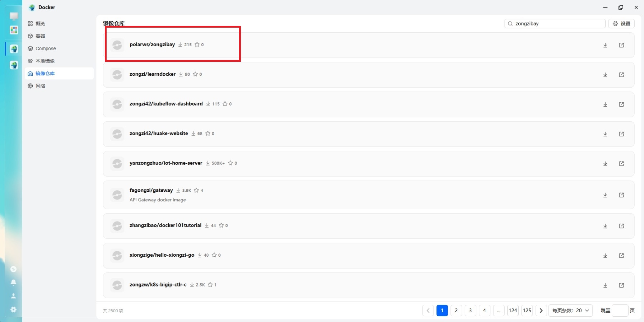Open the 网络 network section
Screen dimensions: 644x322
59,86
